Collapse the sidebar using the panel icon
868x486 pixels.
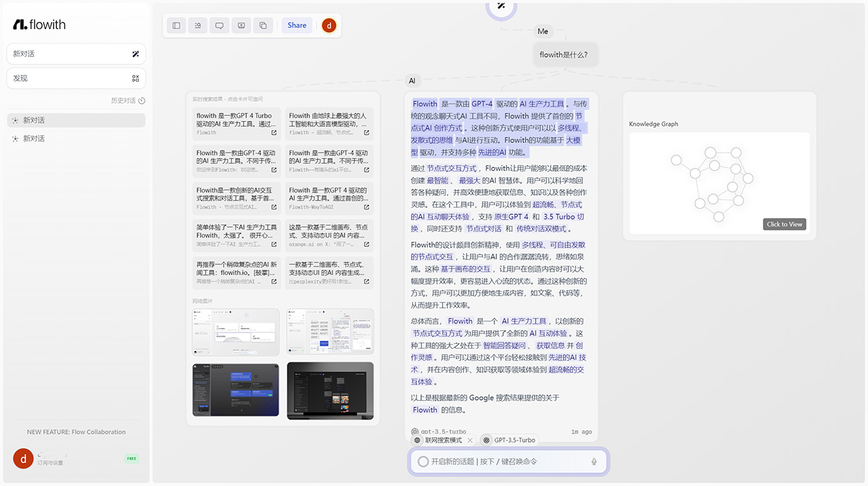tap(176, 25)
